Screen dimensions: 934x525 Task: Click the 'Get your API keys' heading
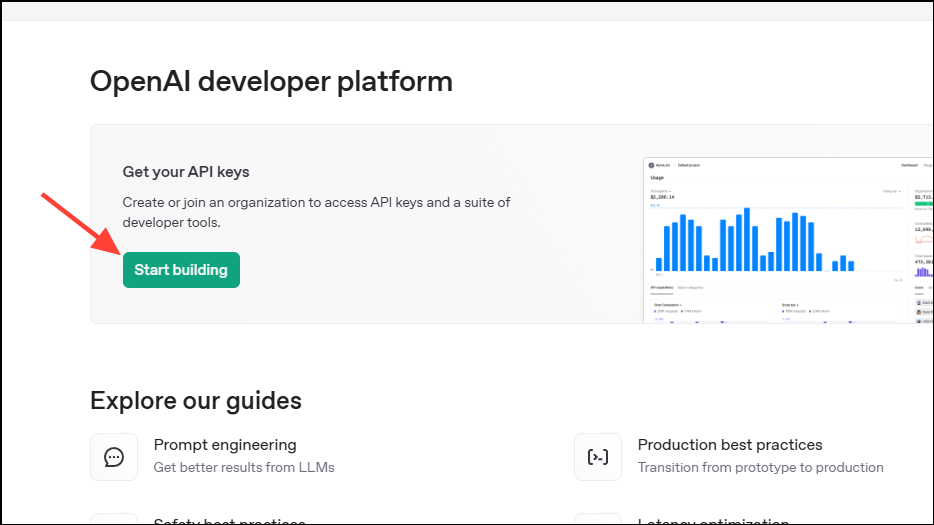click(186, 172)
